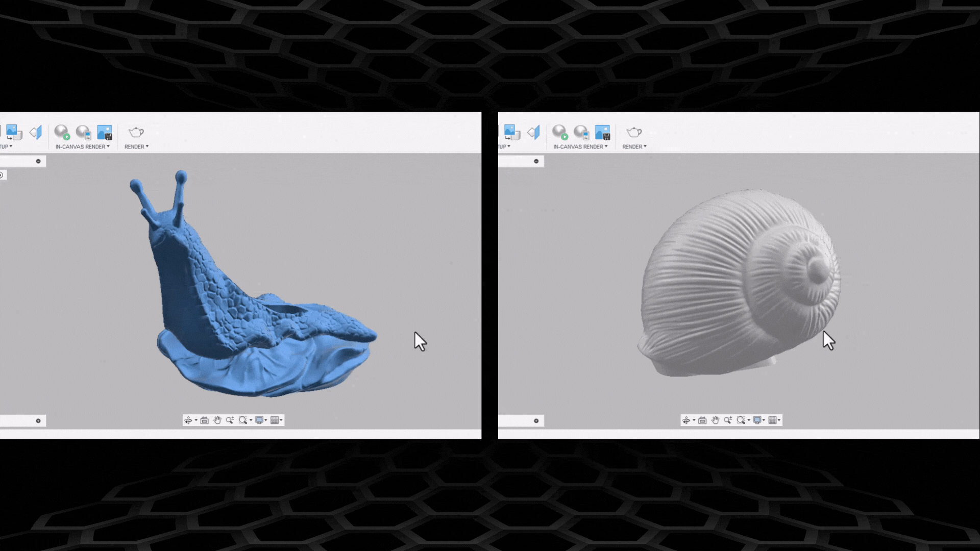Image resolution: width=980 pixels, height=551 pixels.
Task: Click Look At icon in left navigation bar
Action: 204,420
